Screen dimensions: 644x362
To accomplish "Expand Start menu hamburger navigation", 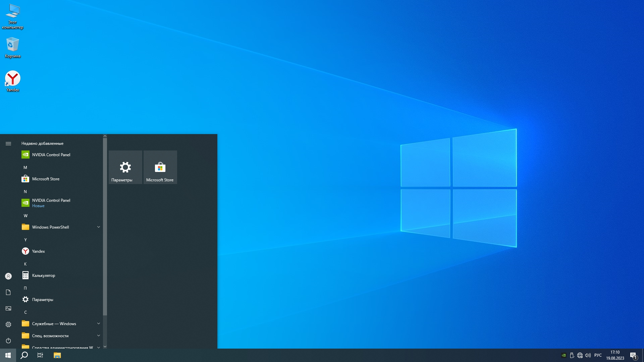I will (8, 143).
